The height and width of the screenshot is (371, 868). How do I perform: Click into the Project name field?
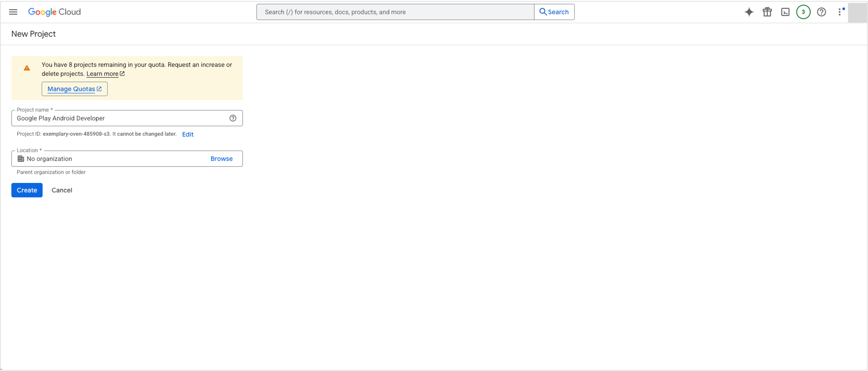click(x=127, y=118)
